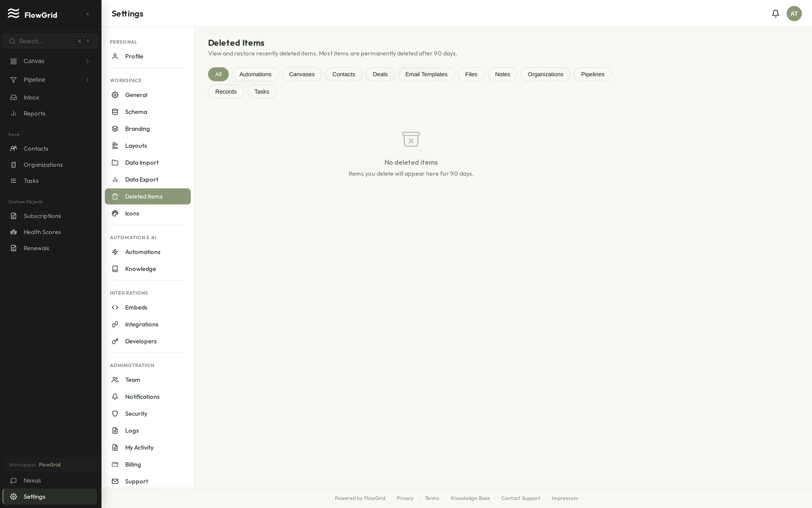Open the Contact Support footer link

click(521, 498)
